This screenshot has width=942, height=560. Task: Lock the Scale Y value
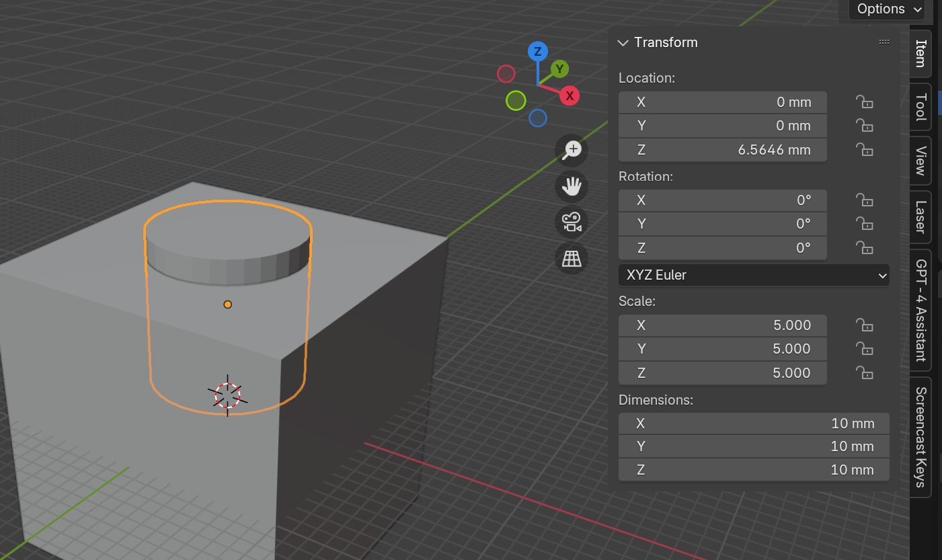(x=864, y=349)
